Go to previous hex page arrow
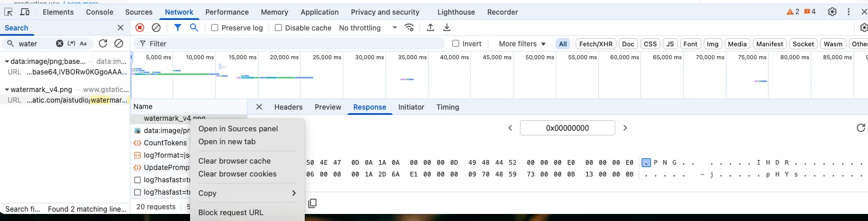Image resolution: width=868 pixels, height=221 pixels. click(510, 128)
